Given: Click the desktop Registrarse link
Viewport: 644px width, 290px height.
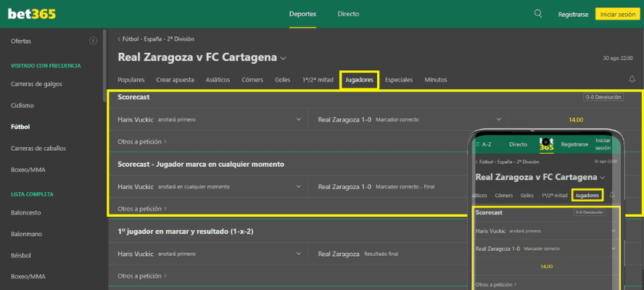Looking at the screenshot, I should pos(574,14).
